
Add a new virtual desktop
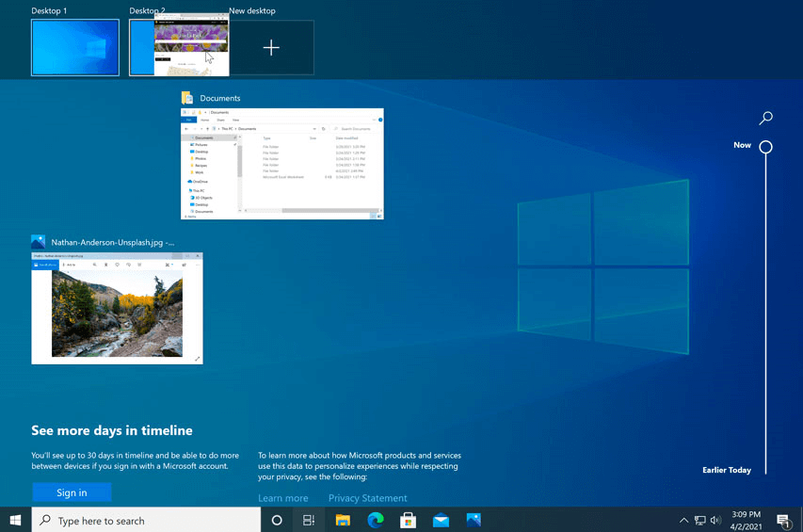[x=271, y=48]
